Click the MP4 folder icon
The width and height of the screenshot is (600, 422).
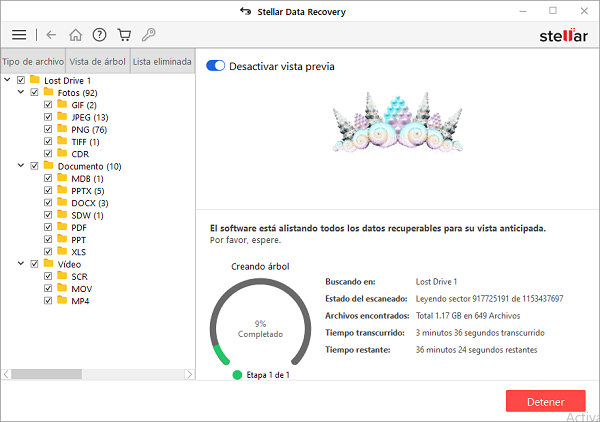pos(62,300)
